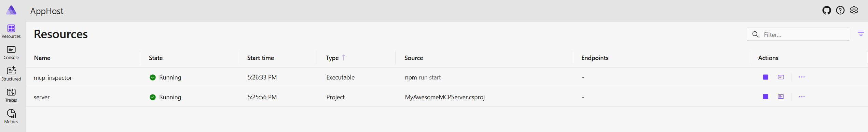
Task: Open the Metrics sidebar page
Action: [11, 116]
